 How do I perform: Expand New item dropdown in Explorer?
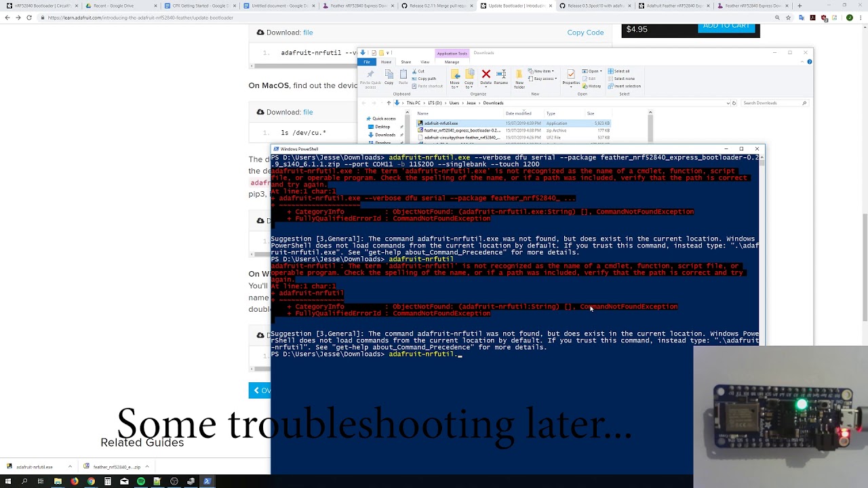543,71
